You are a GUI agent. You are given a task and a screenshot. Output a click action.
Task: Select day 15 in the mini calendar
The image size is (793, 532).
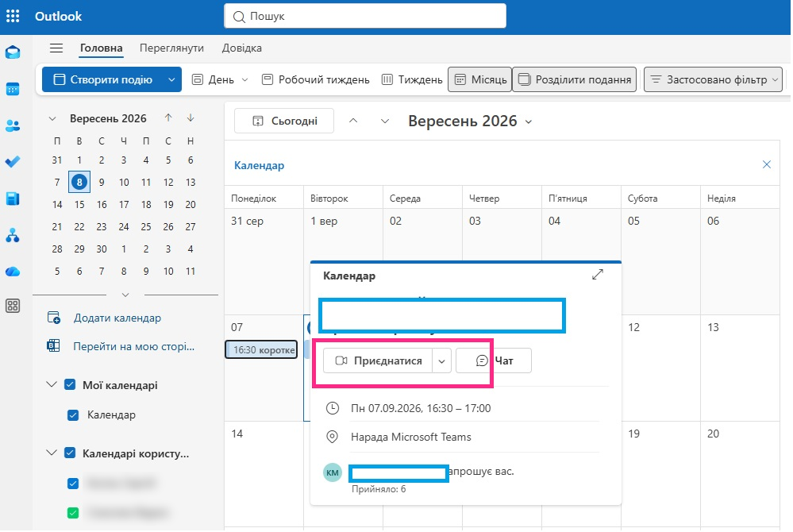click(x=79, y=204)
